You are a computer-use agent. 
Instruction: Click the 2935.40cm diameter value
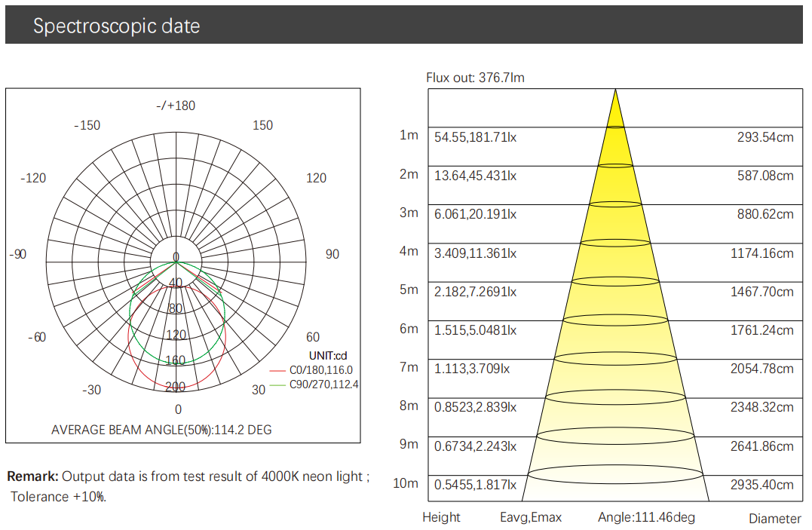(x=761, y=485)
